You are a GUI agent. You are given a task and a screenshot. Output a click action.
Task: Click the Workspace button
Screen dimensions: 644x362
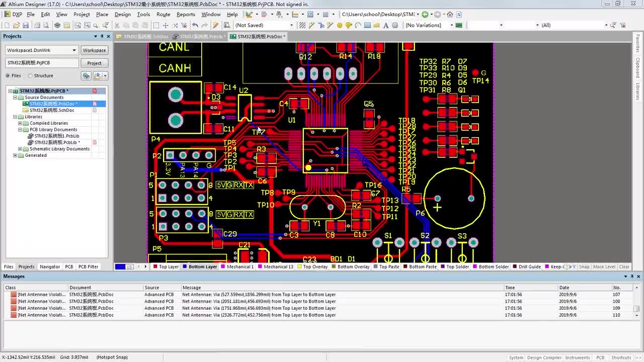[94, 50]
